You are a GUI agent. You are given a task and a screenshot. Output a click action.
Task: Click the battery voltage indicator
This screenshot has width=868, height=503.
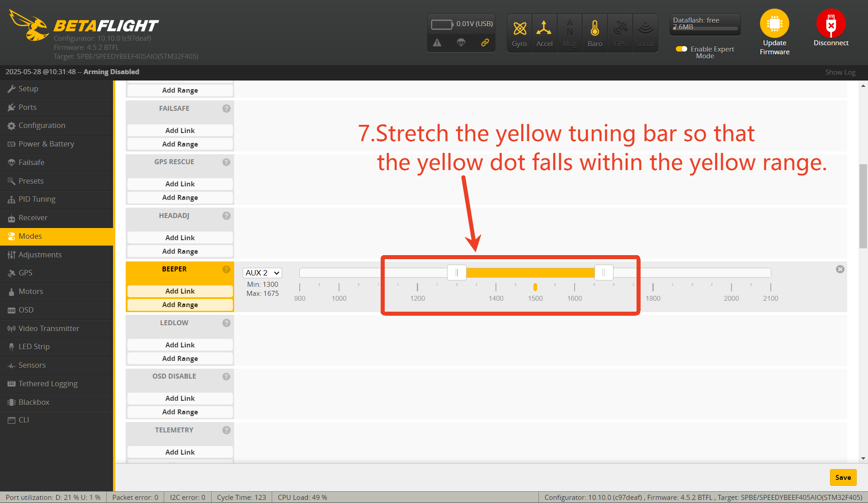coord(462,24)
